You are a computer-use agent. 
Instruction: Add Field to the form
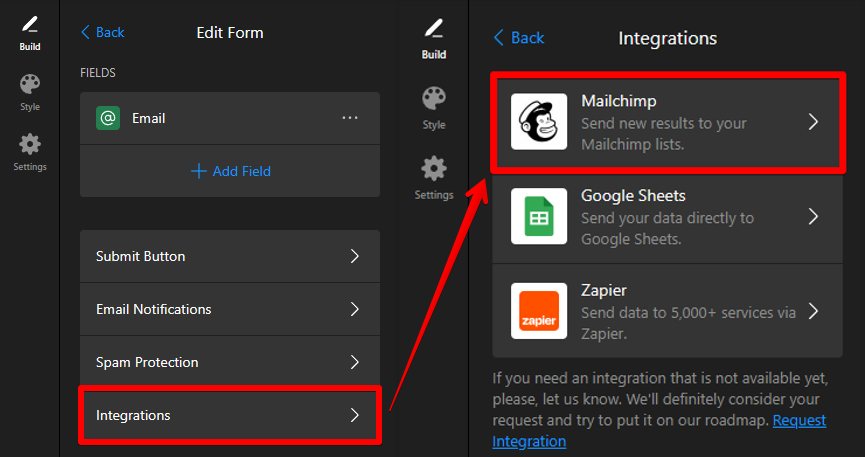coord(231,171)
